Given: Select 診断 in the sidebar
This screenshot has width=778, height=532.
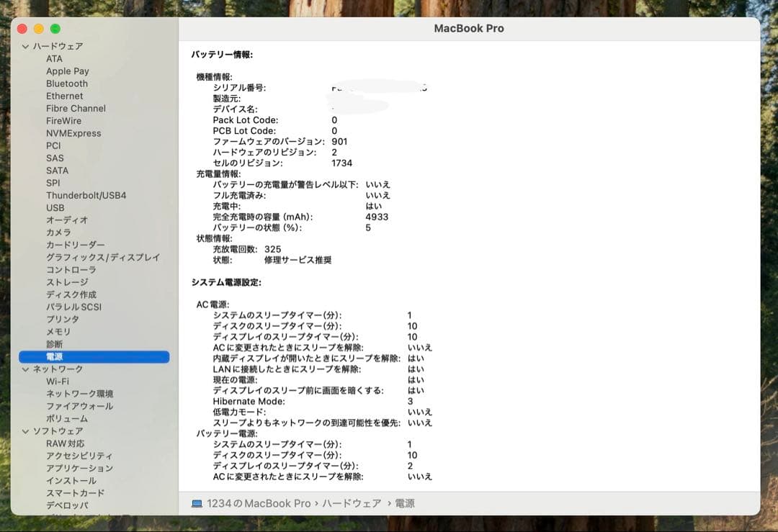Looking at the screenshot, I should coord(55,343).
